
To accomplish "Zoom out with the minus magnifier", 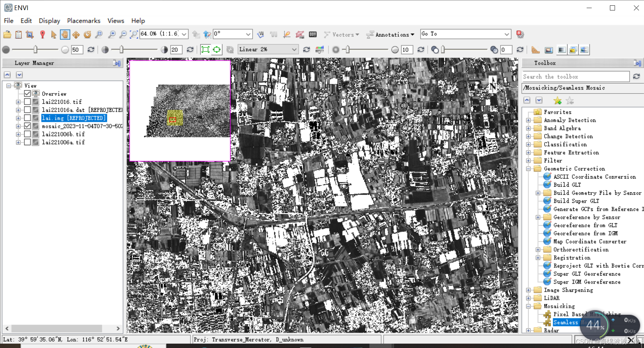I will point(123,34).
